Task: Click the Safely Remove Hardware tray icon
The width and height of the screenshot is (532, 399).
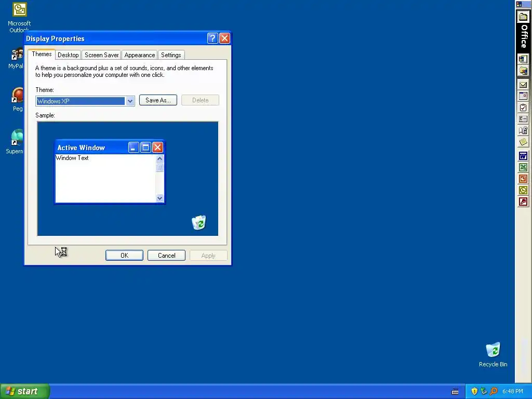Action: pos(484,391)
